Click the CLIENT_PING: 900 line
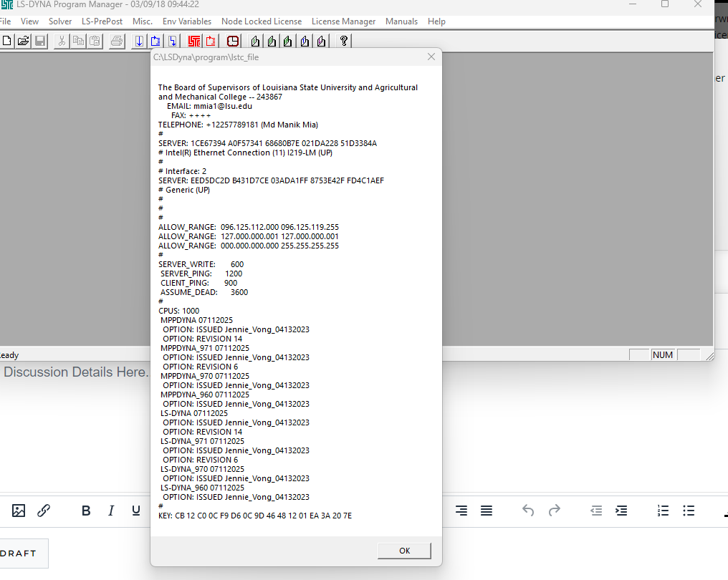Image resolution: width=728 pixels, height=580 pixels. [x=198, y=283]
